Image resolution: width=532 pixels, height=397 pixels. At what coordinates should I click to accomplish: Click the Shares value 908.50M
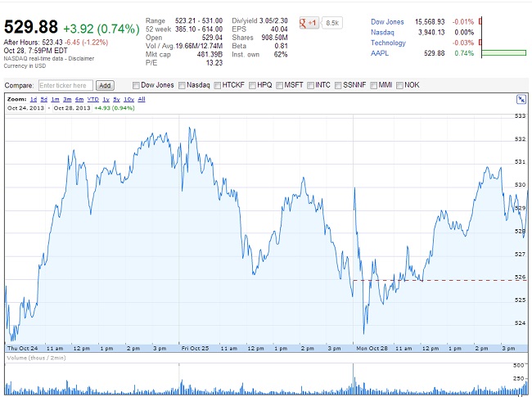pyautogui.click(x=274, y=38)
